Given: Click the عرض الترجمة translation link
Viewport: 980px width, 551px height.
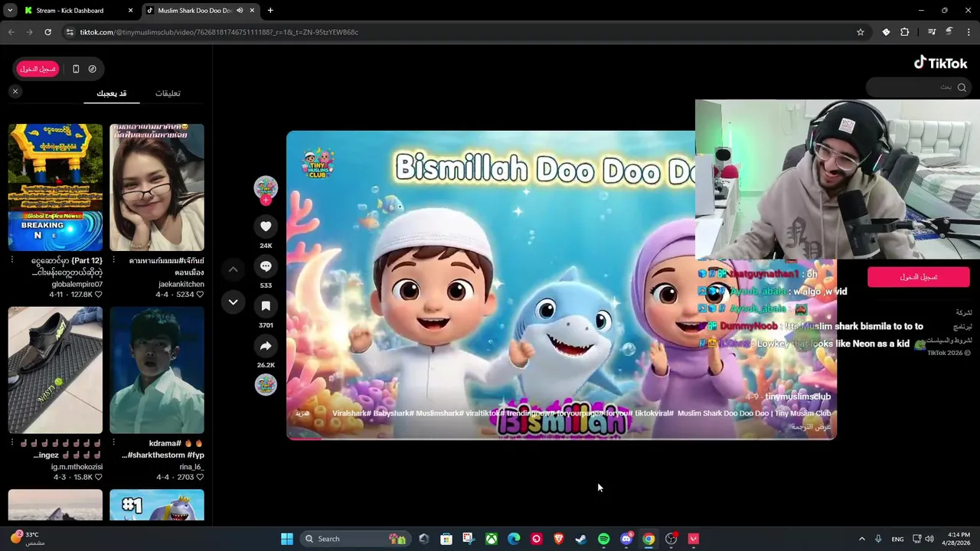Looking at the screenshot, I should tap(811, 427).
